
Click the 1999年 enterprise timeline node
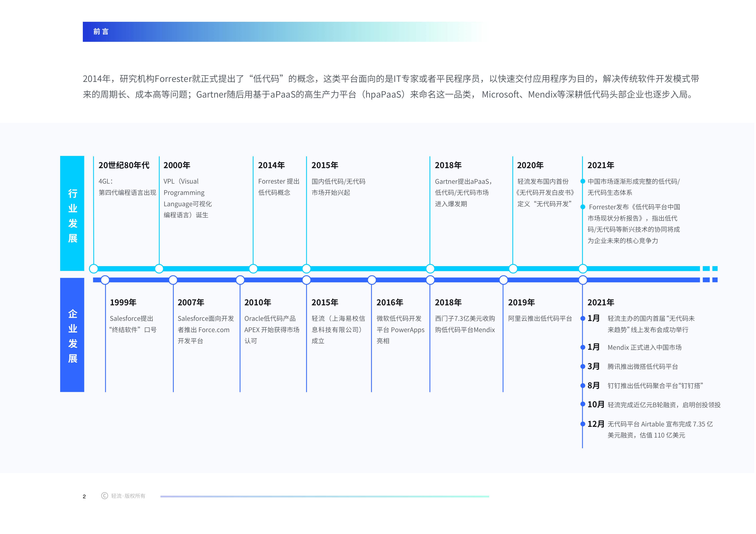tap(105, 280)
